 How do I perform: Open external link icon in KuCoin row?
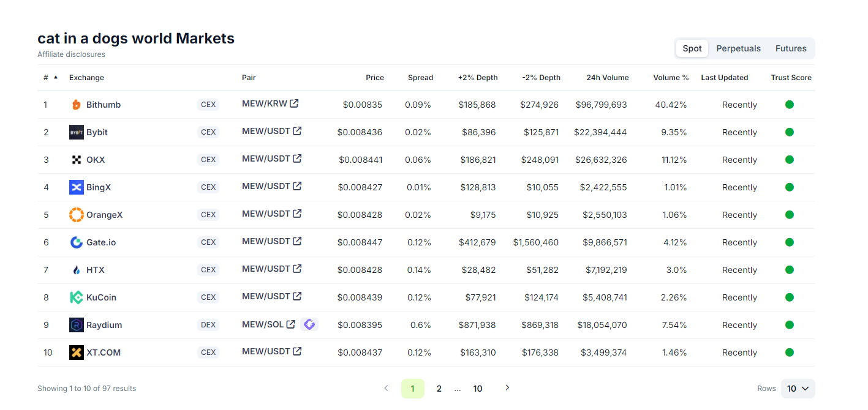297,296
